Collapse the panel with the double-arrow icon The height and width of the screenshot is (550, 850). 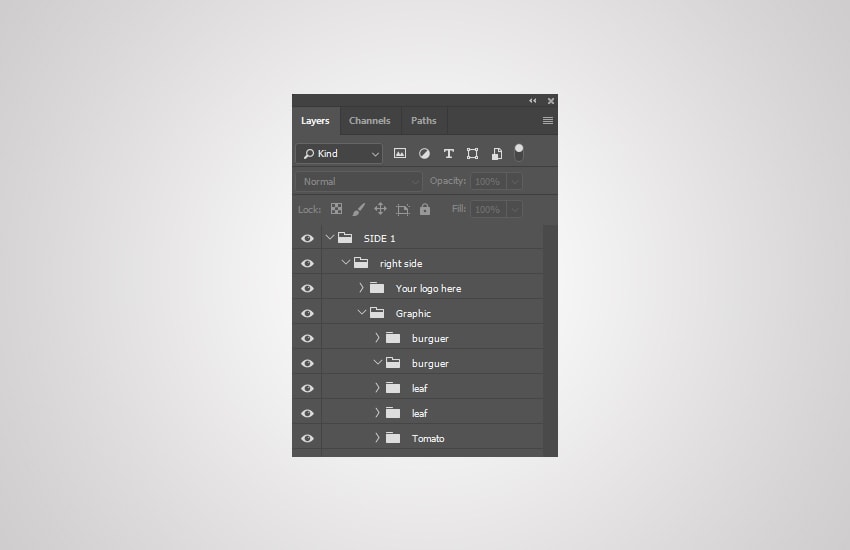click(532, 101)
